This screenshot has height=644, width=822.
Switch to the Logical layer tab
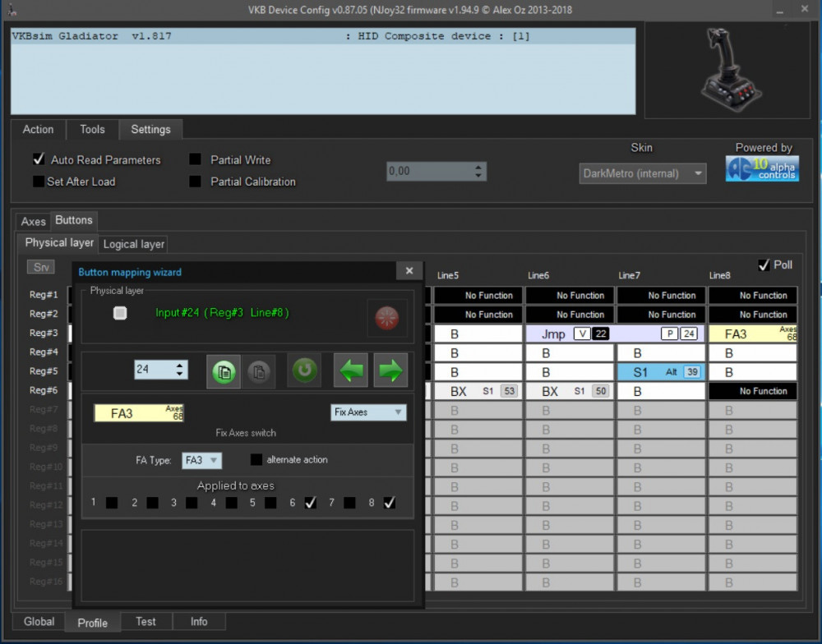(x=134, y=244)
